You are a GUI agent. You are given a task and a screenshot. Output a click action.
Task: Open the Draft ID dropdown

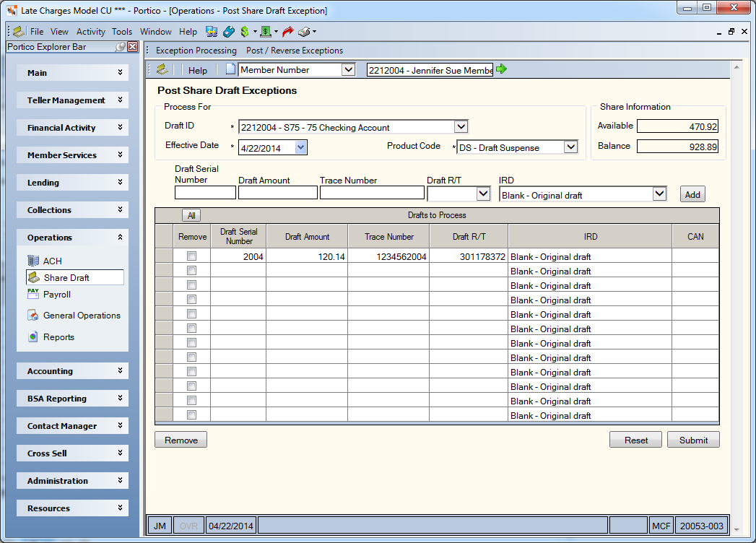point(461,127)
